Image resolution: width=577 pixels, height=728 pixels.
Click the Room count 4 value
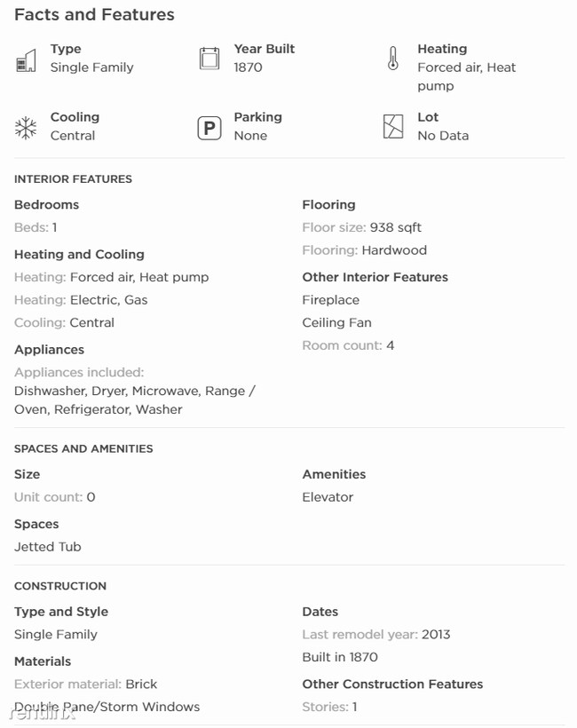[x=348, y=345]
